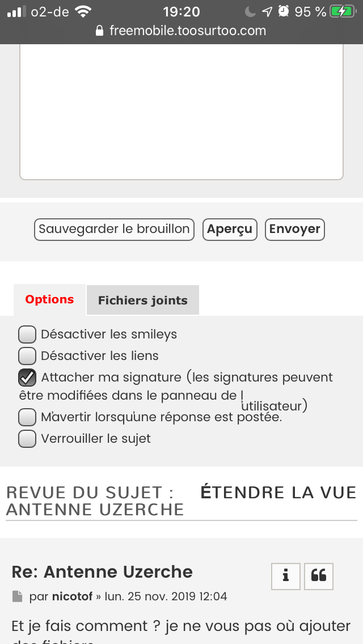The width and height of the screenshot is (363, 644).
Task: Click the quote icon button
Action: [x=319, y=577]
